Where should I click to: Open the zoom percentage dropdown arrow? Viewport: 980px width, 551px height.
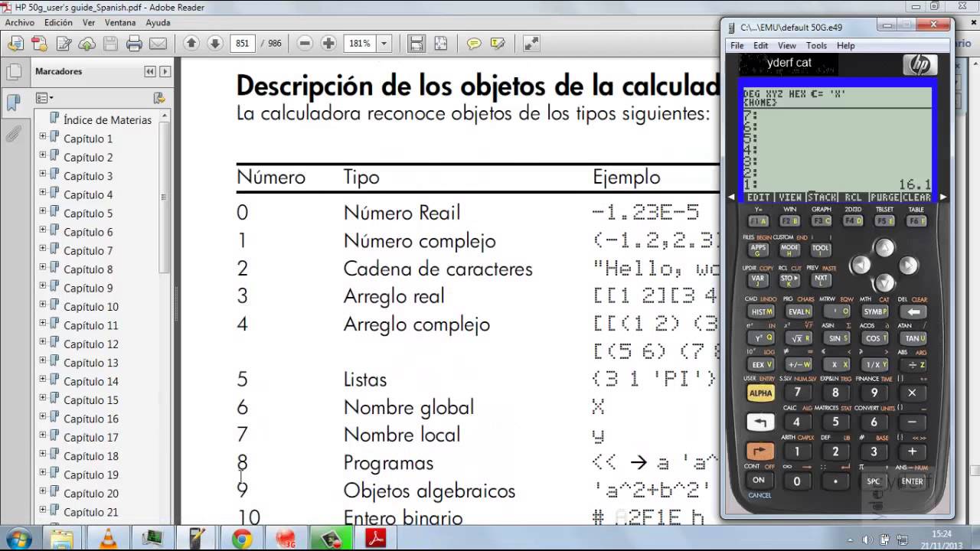(x=384, y=44)
